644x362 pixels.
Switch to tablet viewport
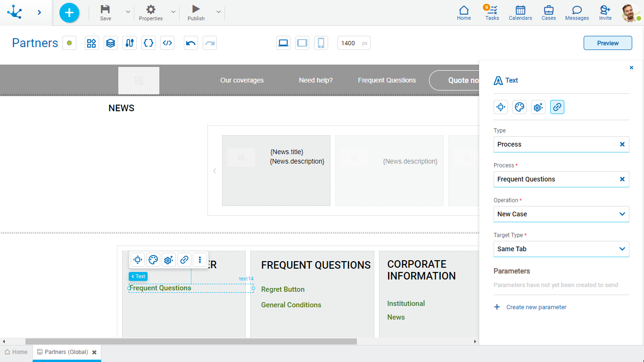point(302,43)
